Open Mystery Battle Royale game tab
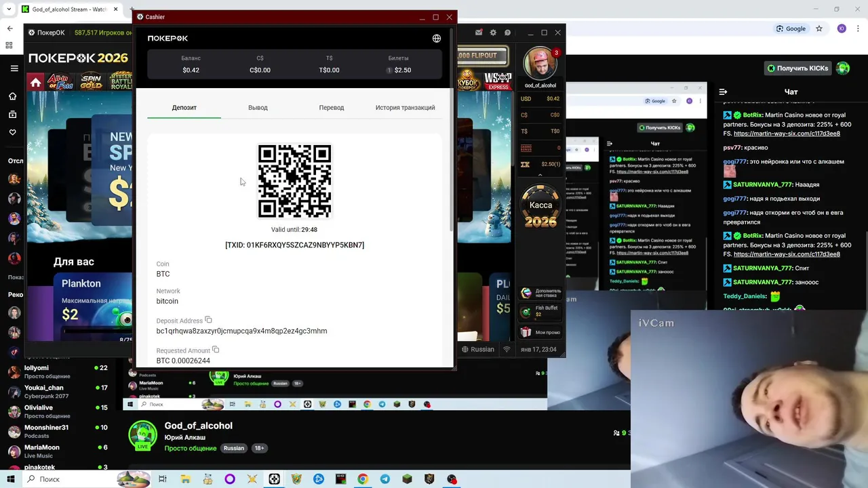This screenshot has height=488, width=868. [x=121, y=83]
